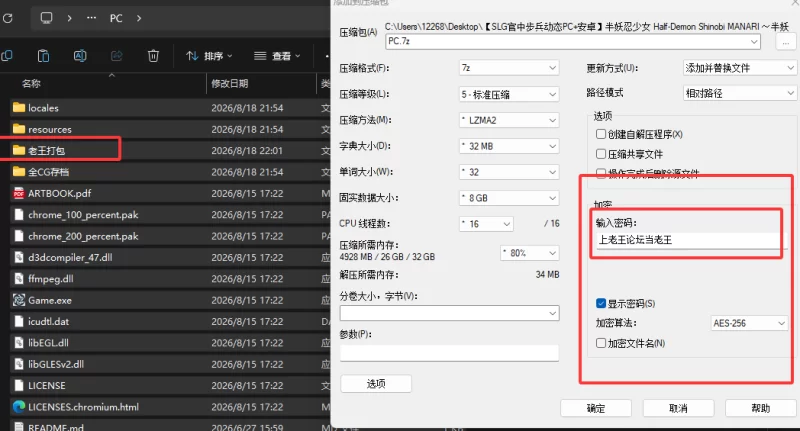The image size is (800, 431).
Task: Select the ARTBOOK.pdf file name
Action: [x=60, y=193]
